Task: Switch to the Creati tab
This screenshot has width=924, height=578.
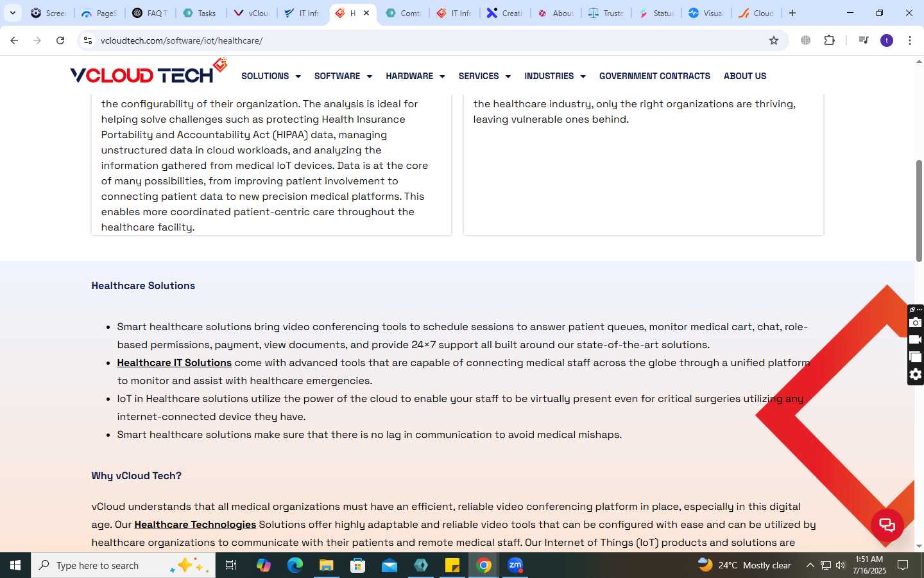Action: coord(505,13)
